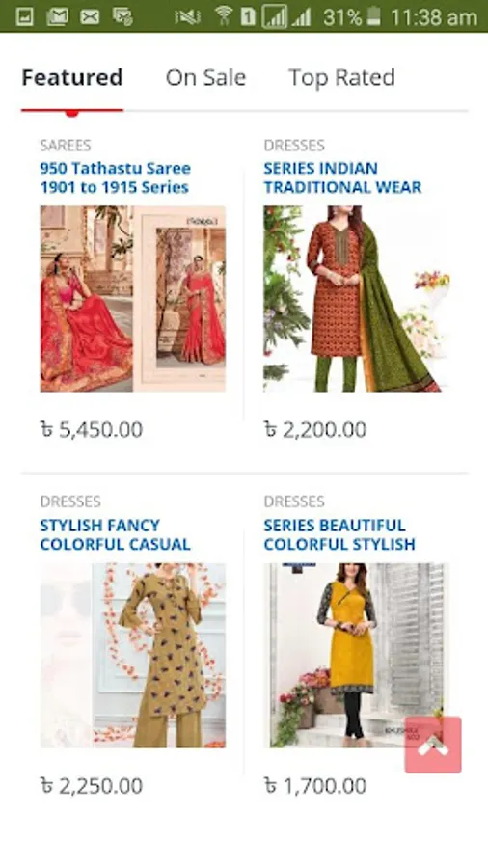
Task: Tap the SAREES category label
Action: (66, 146)
